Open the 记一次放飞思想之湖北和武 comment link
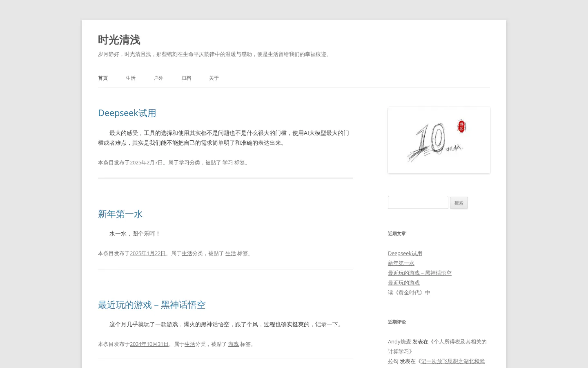This screenshot has height=368, width=588. click(x=453, y=361)
